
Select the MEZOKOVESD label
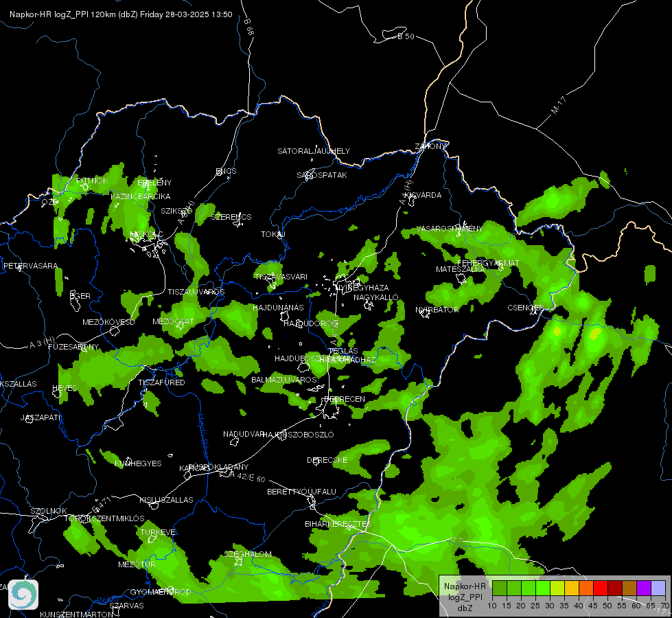[109, 322]
